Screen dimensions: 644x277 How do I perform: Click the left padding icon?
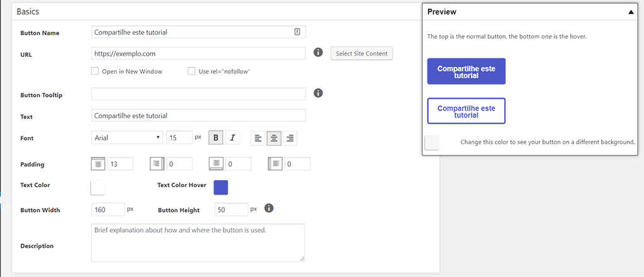(275, 163)
